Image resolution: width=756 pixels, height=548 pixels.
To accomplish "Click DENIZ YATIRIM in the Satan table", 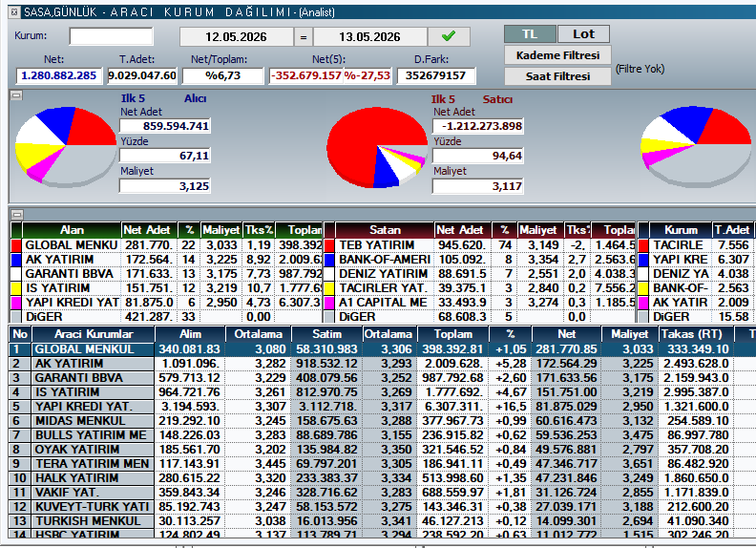I will (384, 274).
